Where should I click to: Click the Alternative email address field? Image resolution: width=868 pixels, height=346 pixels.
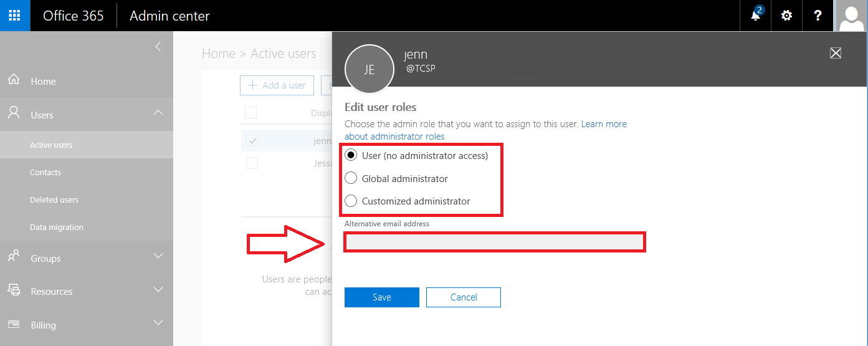point(495,242)
